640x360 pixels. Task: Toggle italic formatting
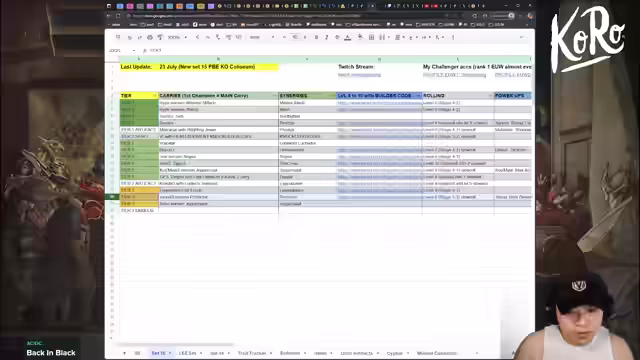click(327, 37)
